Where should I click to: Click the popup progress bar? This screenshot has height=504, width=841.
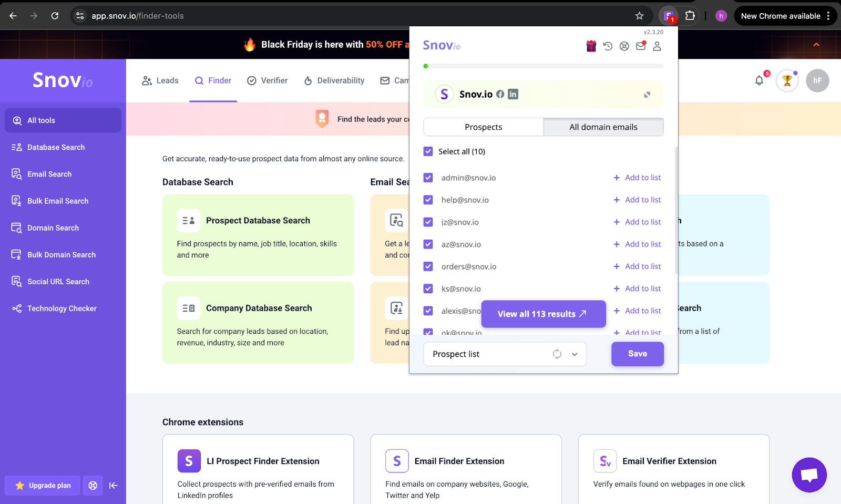click(543, 66)
